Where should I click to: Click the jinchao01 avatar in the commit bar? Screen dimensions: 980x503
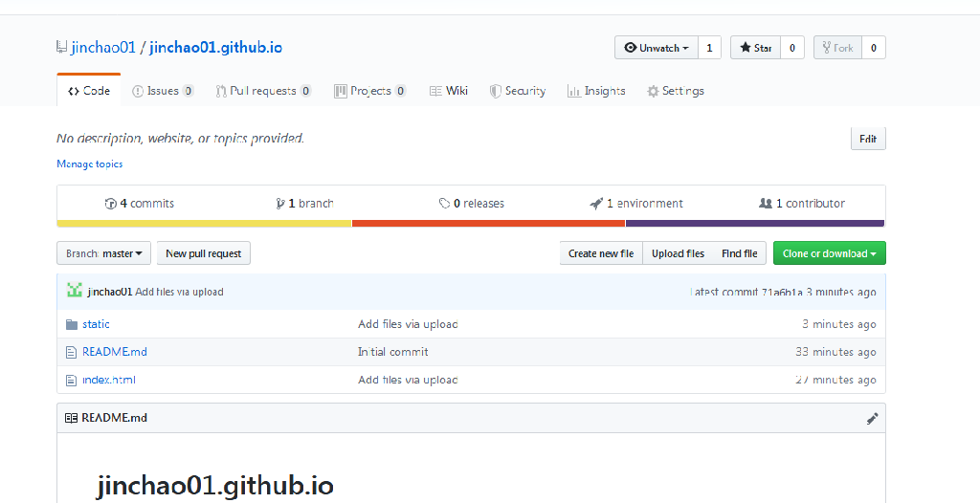pyautogui.click(x=75, y=290)
